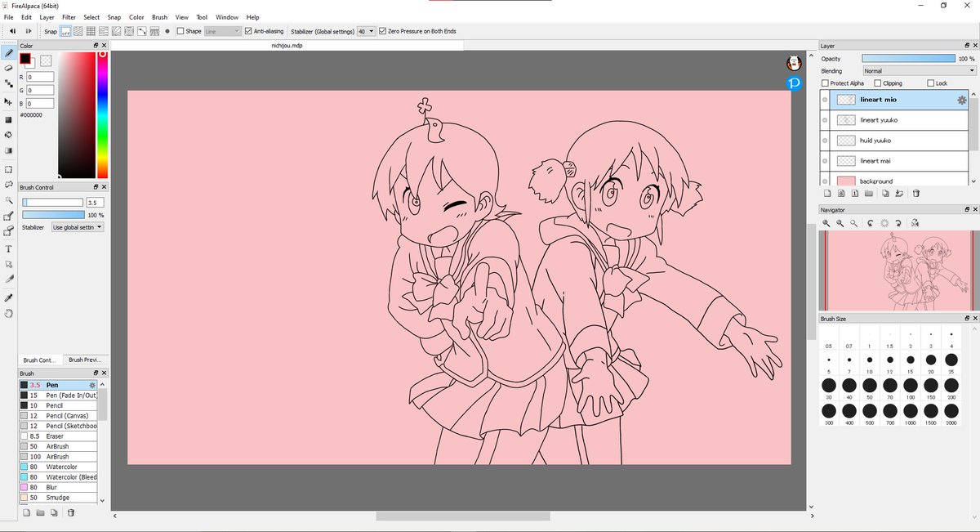This screenshot has height=532, width=980.
Task: Select the Text tool
Action: click(x=9, y=248)
